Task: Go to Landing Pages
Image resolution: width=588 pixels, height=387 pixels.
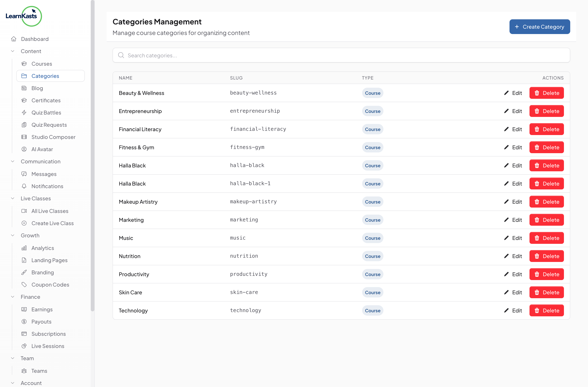Action: (x=50, y=260)
